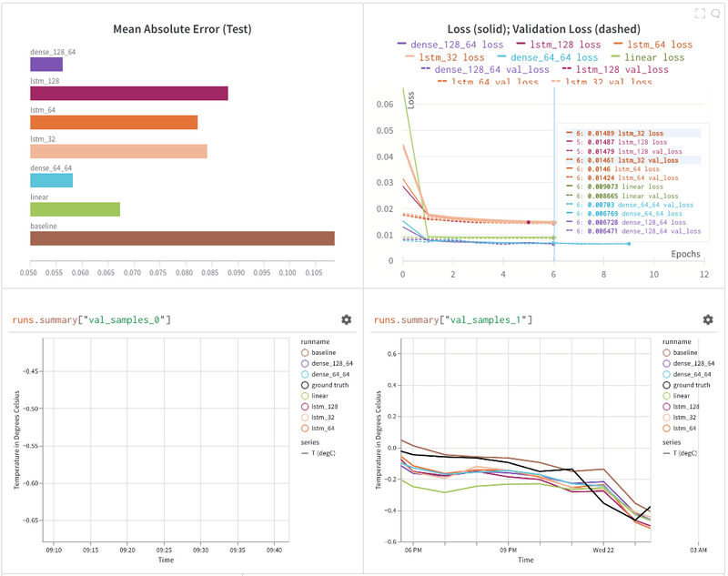Screen dimensions: 728x576
Task: Click dense_128_64 loss legend entry
Action: pos(450,45)
